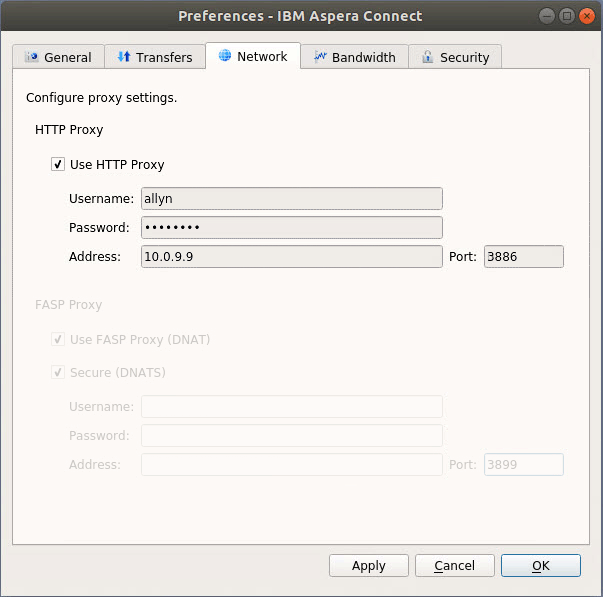The height and width of the screenshot is (597, 603).
Task: Open the Security tab
Action: point(455,57)
